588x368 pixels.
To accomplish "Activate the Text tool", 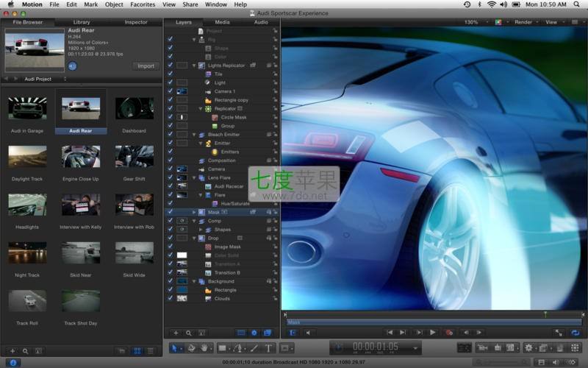I will (x=268, y=348).
